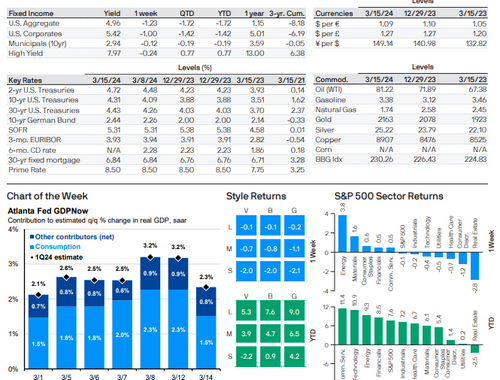Click the Real Estate 1-week bar labeled -2.8
The image size is (500, 380).
(x=475, y=266)
